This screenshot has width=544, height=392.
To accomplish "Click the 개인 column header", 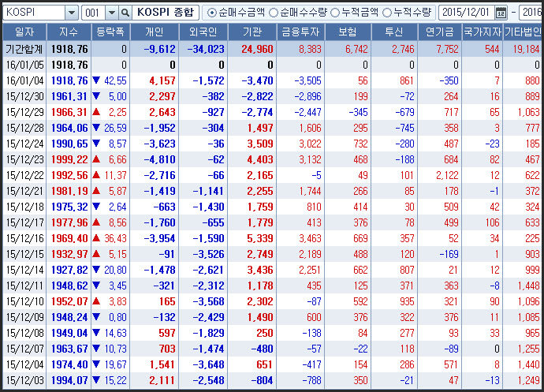I will 155,32.
